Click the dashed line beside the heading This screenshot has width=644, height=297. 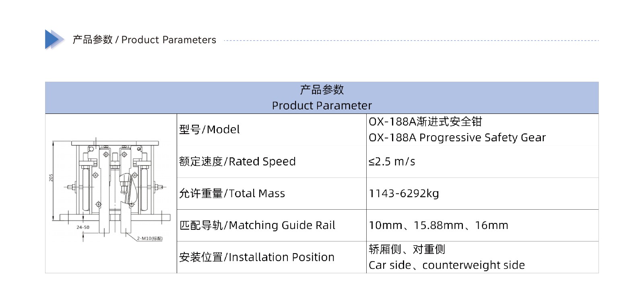pyautogui.click(x=411, y=40)
